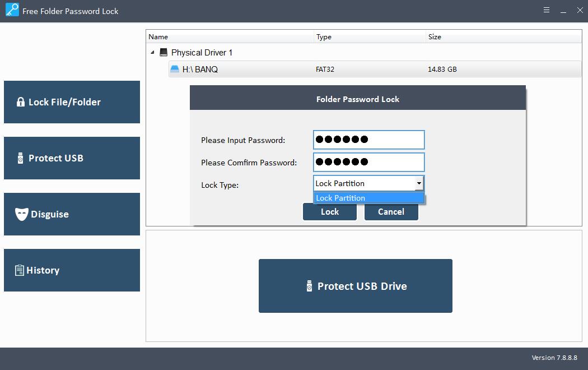Open History using the document icon
This screenshot has width=588, height=370.
[21, 270]
